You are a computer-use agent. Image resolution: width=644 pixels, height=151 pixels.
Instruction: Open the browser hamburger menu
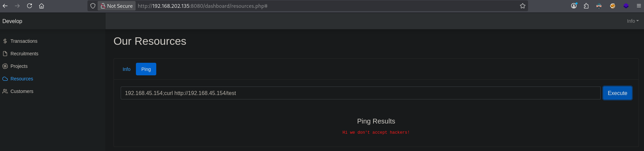tap(639, 6)
